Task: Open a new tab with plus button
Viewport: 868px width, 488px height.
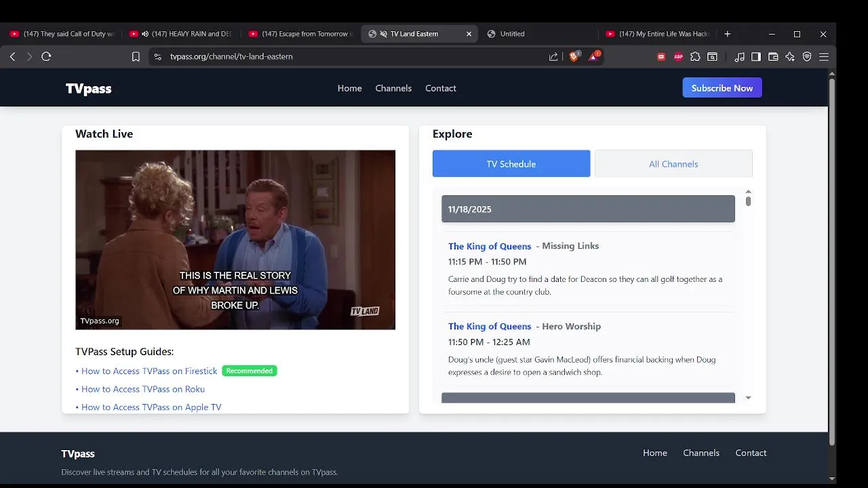Action: point(727,34)
